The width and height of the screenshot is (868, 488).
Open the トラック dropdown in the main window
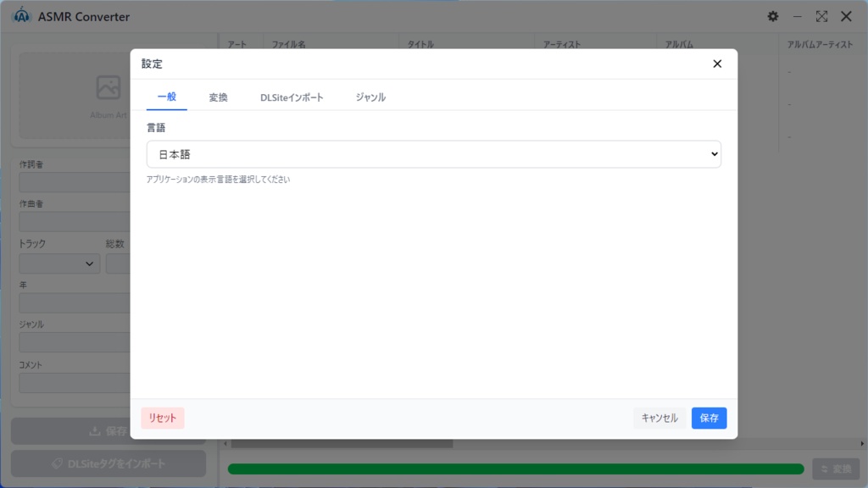(59, 264)
